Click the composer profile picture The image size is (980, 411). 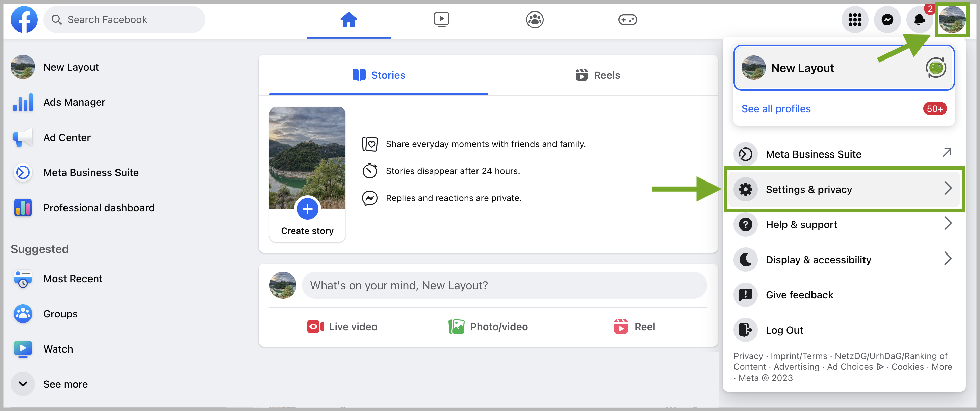(283, 285)
